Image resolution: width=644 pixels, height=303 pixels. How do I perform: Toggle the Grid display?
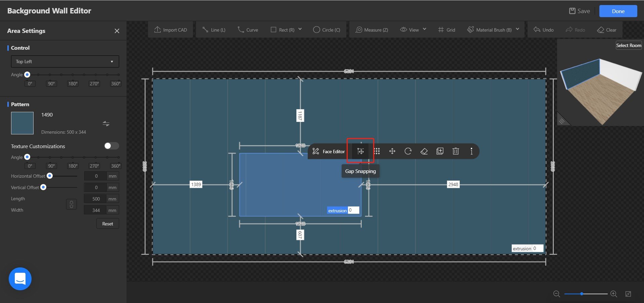coord(446,30)
